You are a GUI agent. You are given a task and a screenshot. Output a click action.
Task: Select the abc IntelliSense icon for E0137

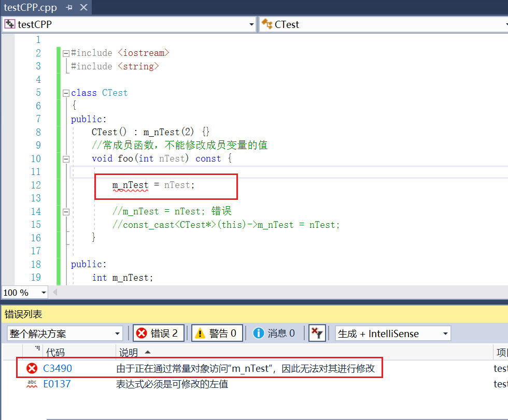point(32,384)
